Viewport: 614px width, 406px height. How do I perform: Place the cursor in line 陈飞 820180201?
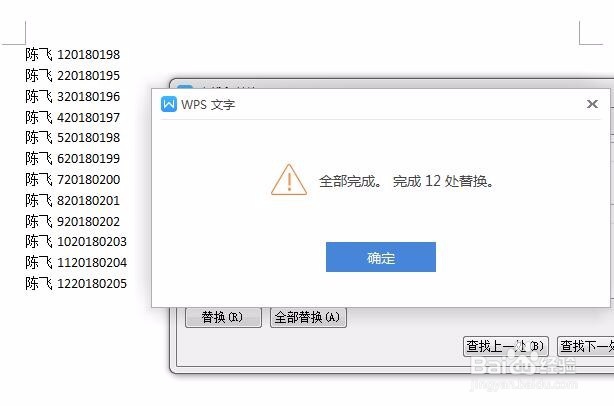tap(72, 200)
